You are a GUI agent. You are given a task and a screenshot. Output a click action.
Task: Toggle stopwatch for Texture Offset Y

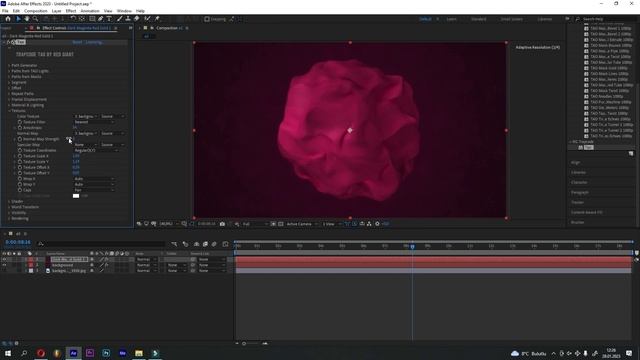click(x=20, y=173)
